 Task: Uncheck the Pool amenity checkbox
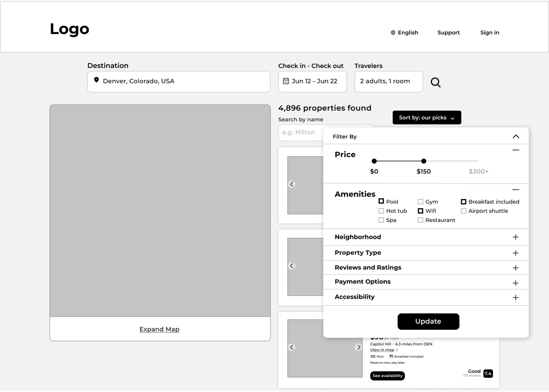[381, 201]
